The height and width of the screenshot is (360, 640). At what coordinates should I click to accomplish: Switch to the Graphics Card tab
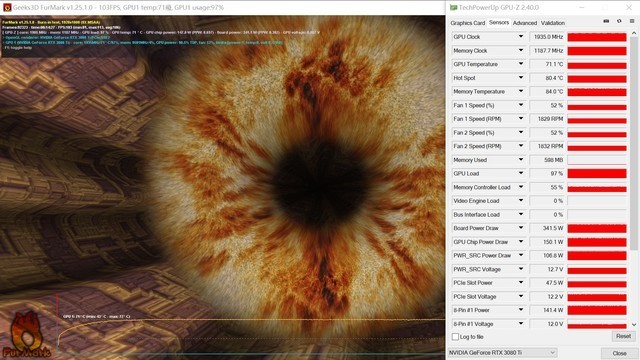pyautogui.click(x=467, y=23)
